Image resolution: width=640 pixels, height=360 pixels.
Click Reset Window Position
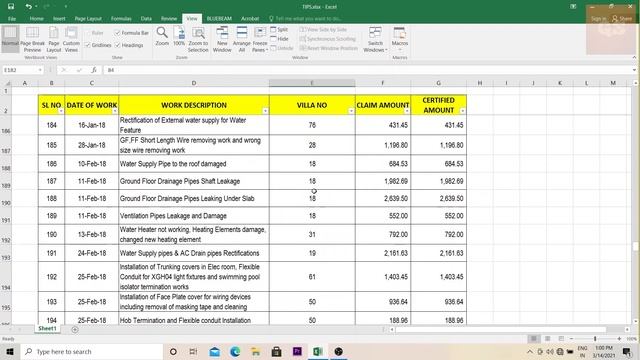tap(329, 48)
